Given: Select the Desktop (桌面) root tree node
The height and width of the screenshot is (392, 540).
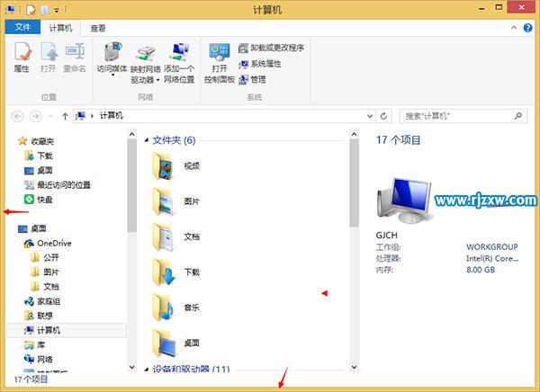Looking at the screenshot, I should coord(32,228).
